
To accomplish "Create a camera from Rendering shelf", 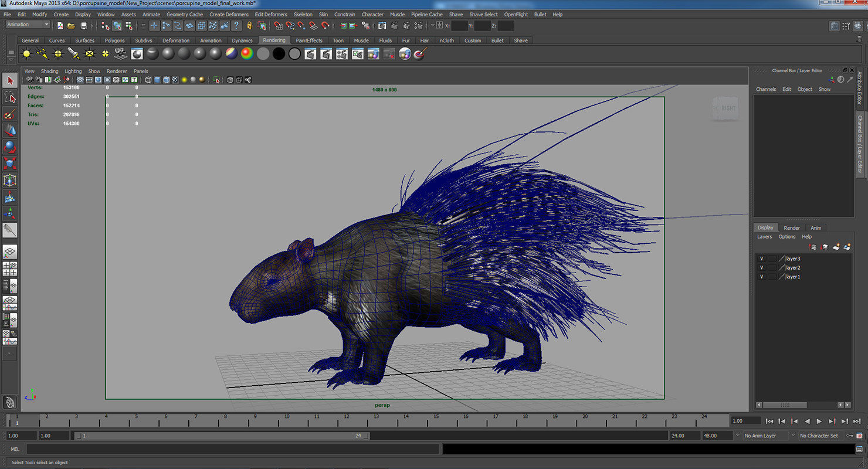I will coord(121,54).
